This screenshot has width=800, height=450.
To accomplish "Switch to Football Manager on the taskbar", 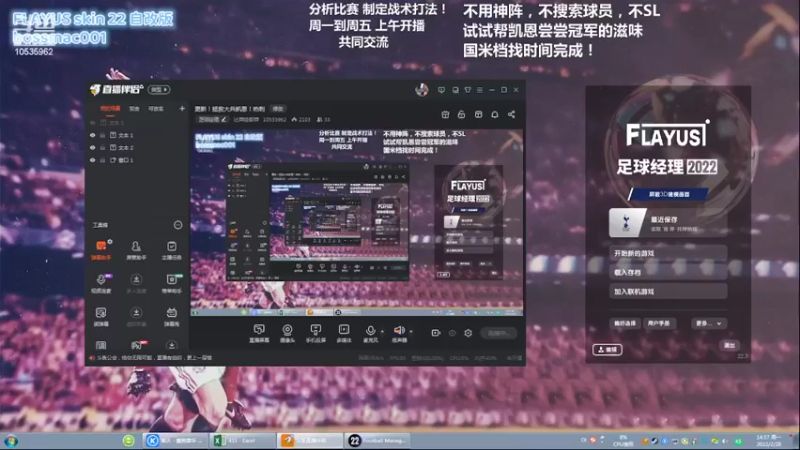I will (x=378, y=440).
